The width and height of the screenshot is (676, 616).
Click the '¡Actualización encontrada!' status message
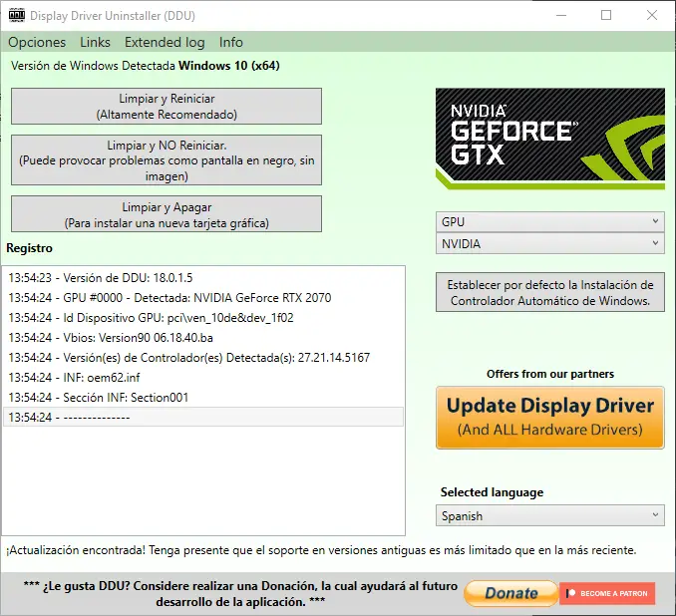321,550
